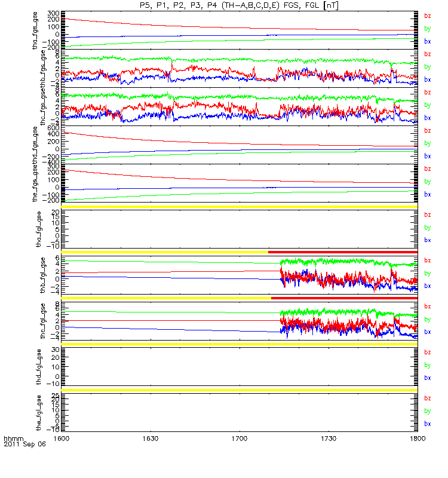Click the by legend of thb_fgl_gse panel
The image size is (448, 478).
tap(428, 274)
